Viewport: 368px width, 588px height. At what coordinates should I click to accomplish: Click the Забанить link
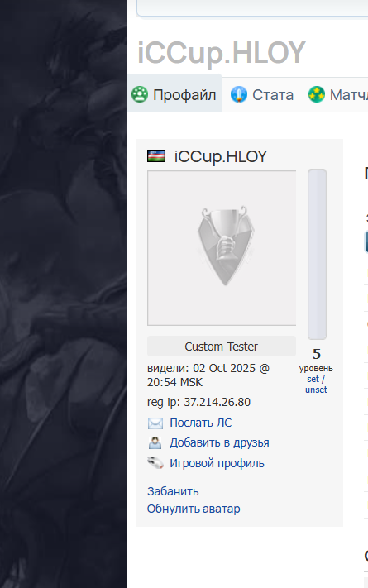[x=173, y=491]
